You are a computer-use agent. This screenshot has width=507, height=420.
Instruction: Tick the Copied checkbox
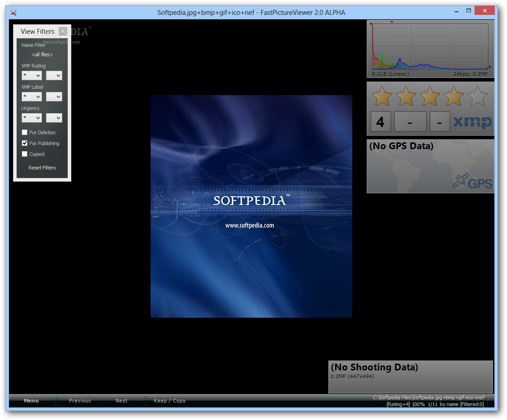tap(24, 154)
